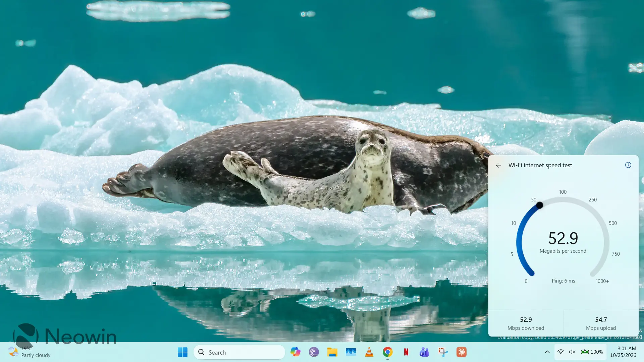Switch to Google Chrome on taskbar
This screenshot has width=644, height=362.
pos(387,352)
